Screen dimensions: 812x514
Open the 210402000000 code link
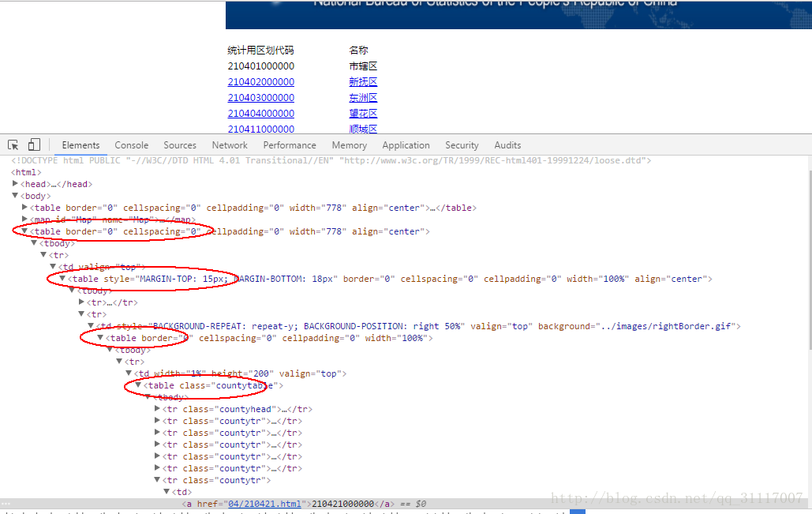pos(261,82)
